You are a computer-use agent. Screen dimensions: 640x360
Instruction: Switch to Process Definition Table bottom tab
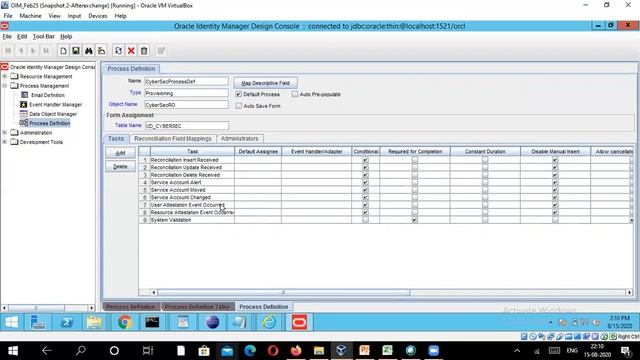(197, 307)
